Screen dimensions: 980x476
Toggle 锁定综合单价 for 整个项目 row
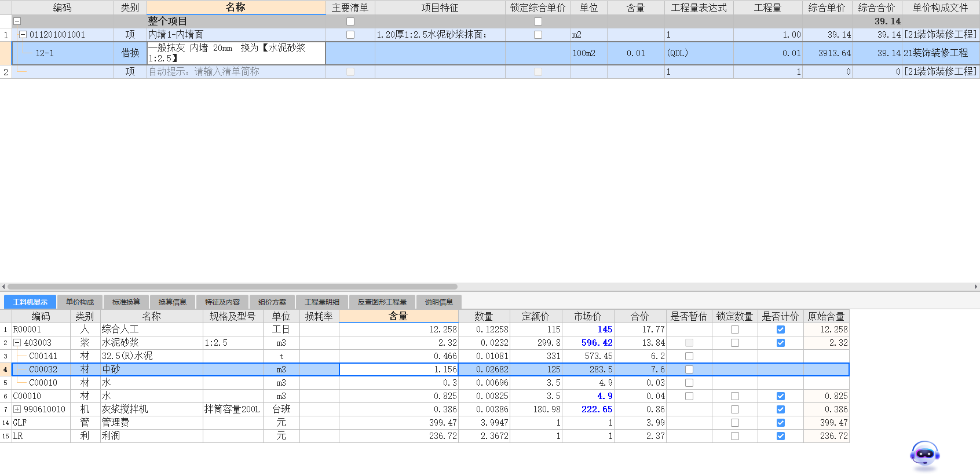538,21
